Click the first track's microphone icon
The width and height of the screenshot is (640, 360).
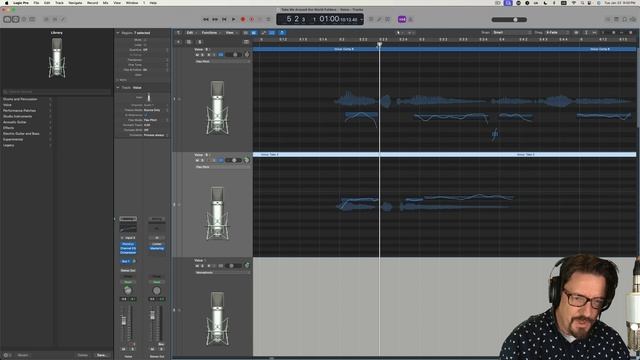(x=217, y=108)
